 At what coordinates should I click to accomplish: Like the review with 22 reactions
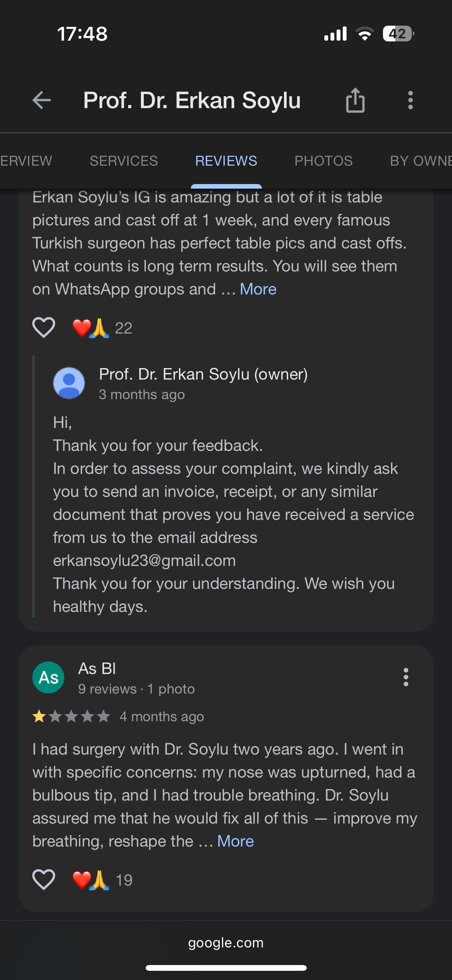[44, 328]
